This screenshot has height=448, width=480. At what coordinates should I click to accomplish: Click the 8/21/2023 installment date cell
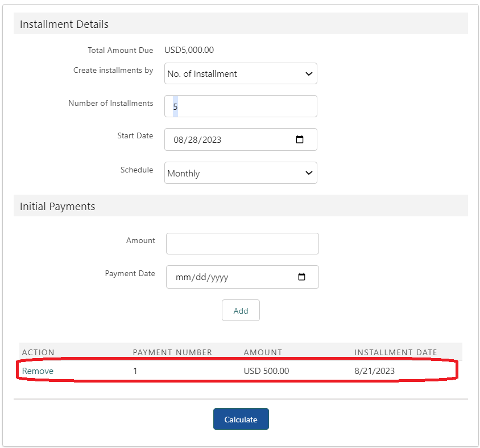[374, 371]
